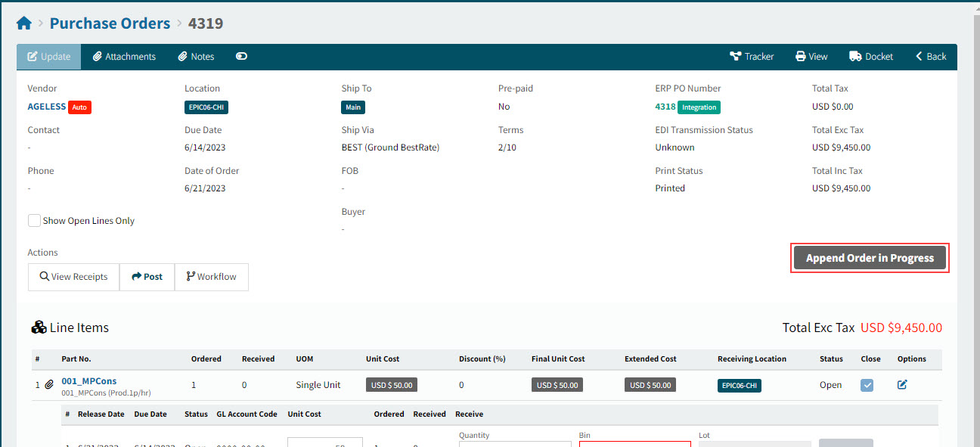Switch to the Attachments tab
The width and height of the screenshot is (980, 447).
(x=124, y=57)
